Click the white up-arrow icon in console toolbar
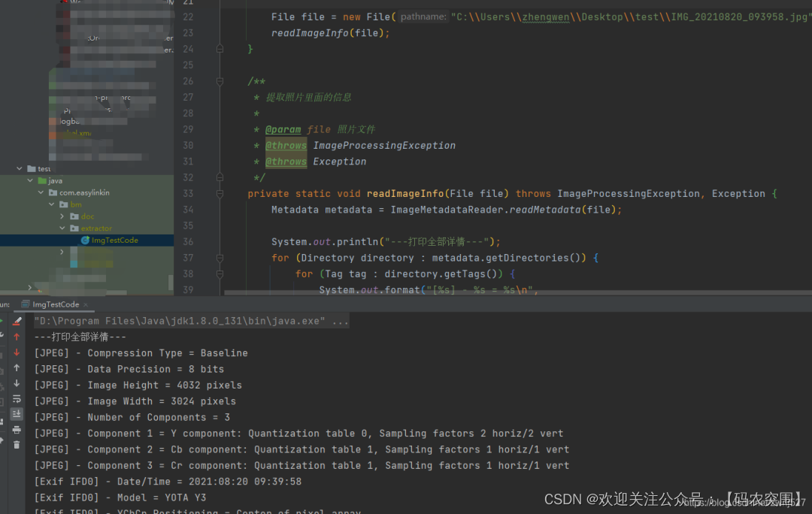812x514 pixels. 17,368
